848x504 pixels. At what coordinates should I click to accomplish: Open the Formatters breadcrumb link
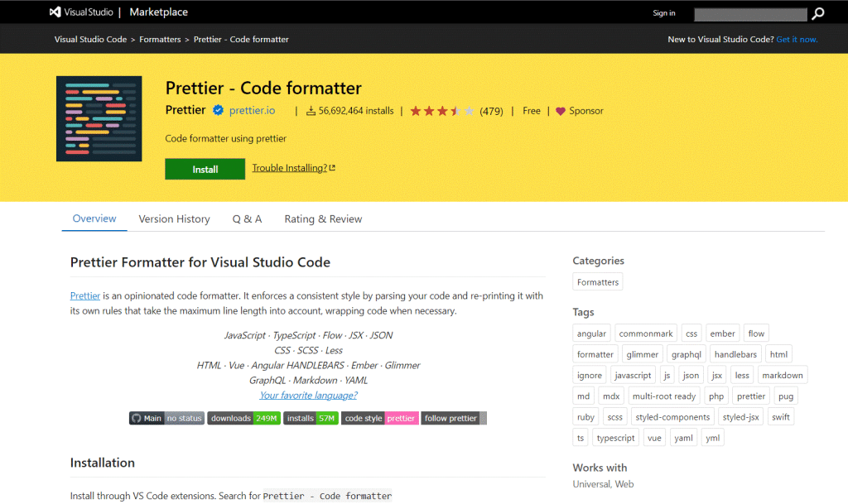[160, 40]
